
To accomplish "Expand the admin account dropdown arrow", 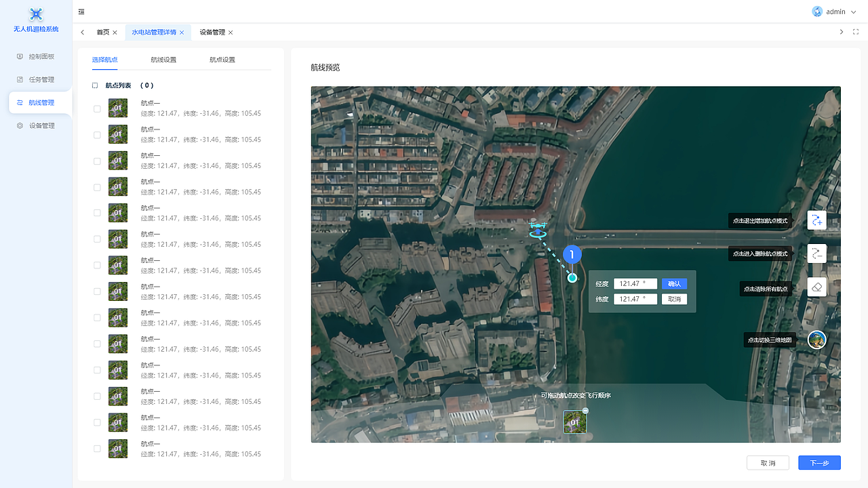I will pyautogui.click(x=853, y=12).
